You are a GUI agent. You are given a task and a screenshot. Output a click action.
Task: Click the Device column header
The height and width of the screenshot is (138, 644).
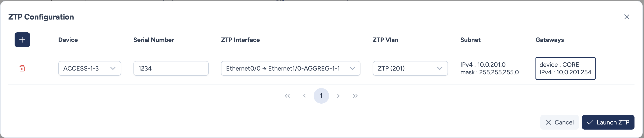tap(68, 40)
